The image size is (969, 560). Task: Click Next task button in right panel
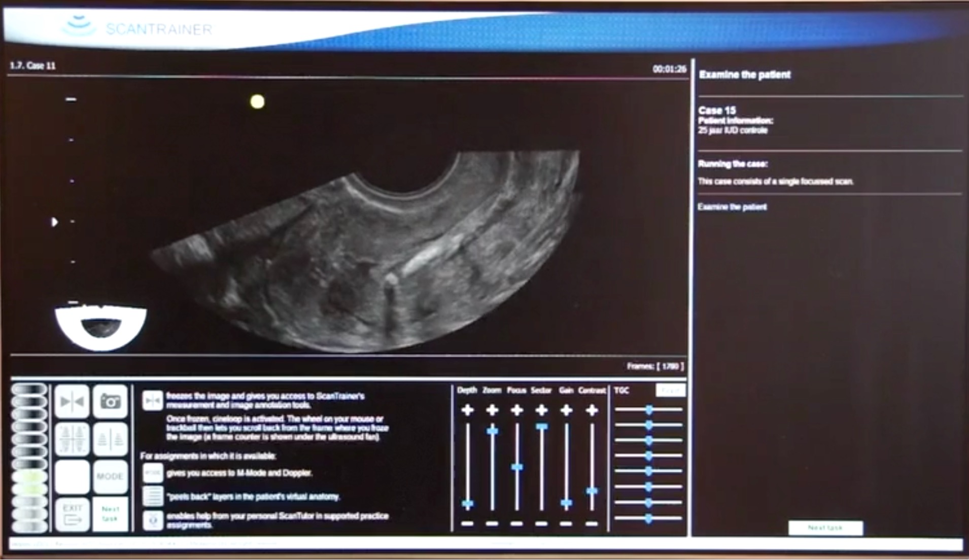[825, 528]
